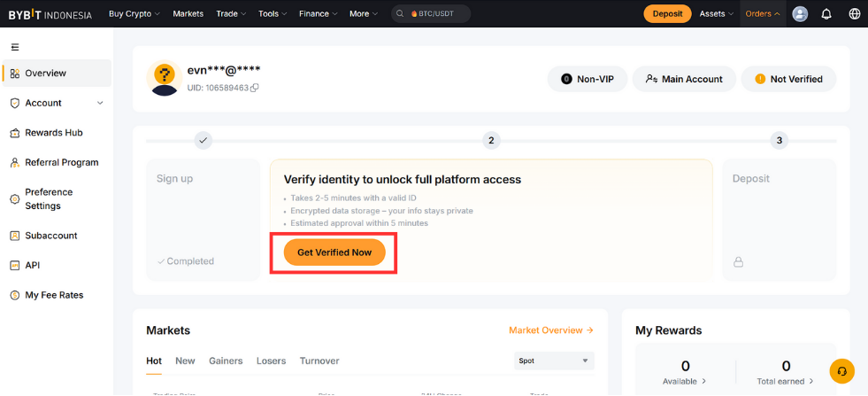Open the Buy Crypto dropdown menu
Viewport: 868px width, 396px height.
point(134,14)
